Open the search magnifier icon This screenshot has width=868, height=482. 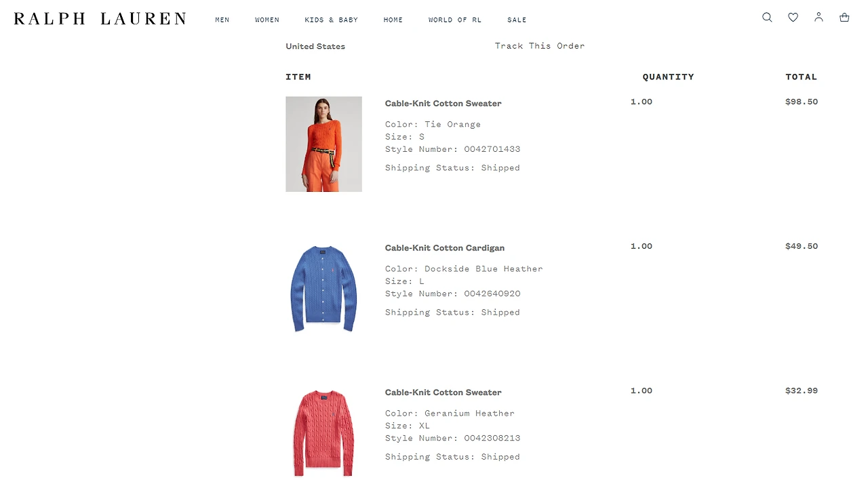767,18
